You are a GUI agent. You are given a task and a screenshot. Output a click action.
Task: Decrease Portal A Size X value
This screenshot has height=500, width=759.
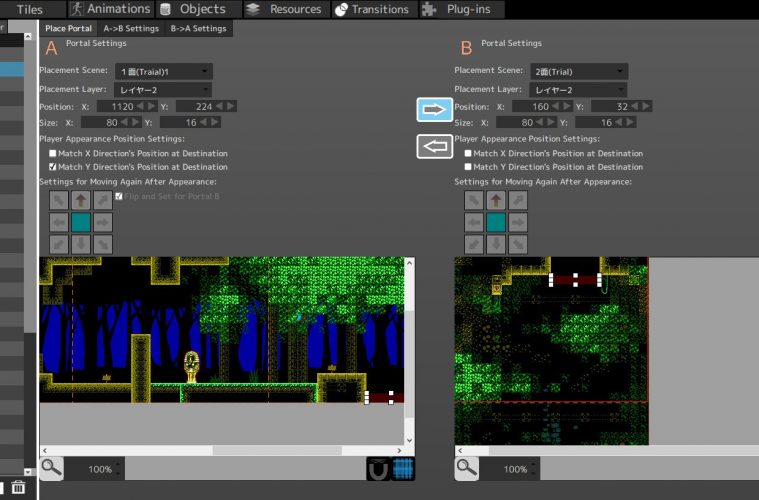pyautogui.click(x=124, y=122)
